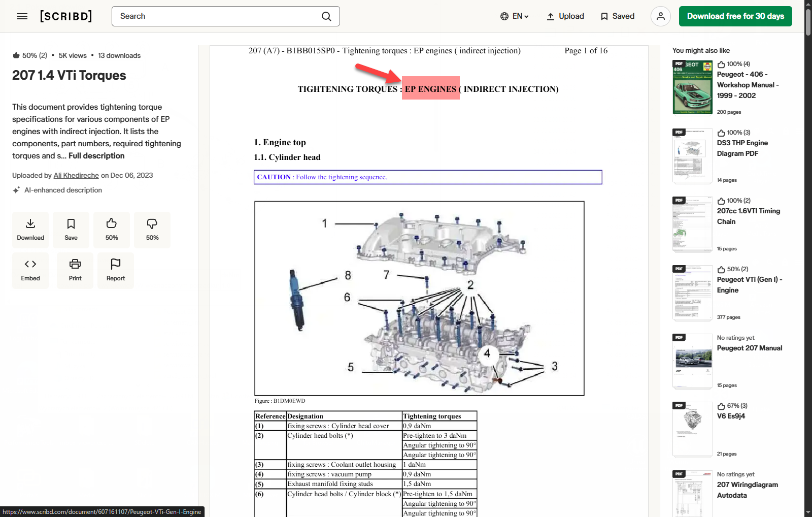Open Peugeot VTi (Gen I) Engine title

pos(750,285)
